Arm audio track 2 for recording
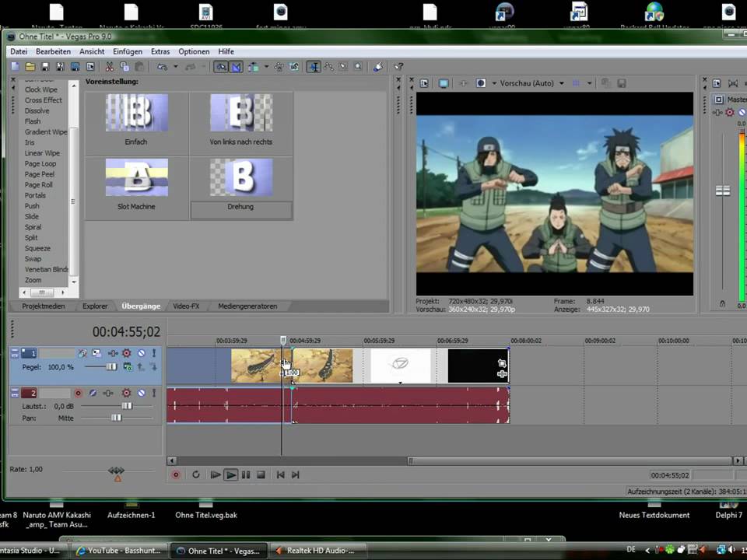Viewport: 747px width, 560px height. tap(78, 393)
